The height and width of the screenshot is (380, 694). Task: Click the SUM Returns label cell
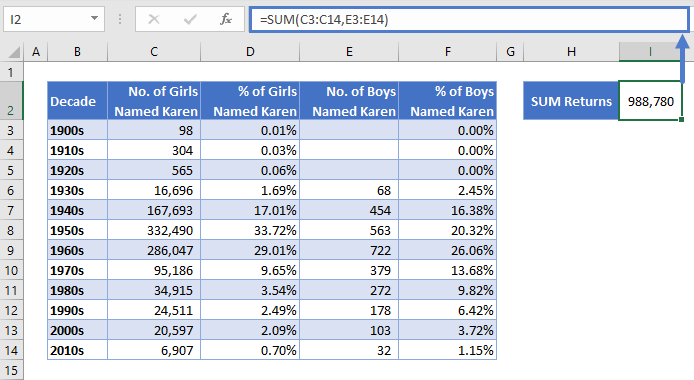(571, 101)
